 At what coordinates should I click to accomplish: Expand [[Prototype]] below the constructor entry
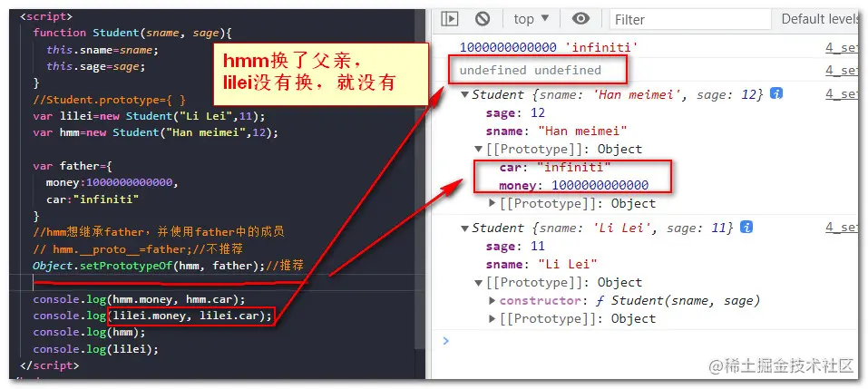(x=493, y=318)
